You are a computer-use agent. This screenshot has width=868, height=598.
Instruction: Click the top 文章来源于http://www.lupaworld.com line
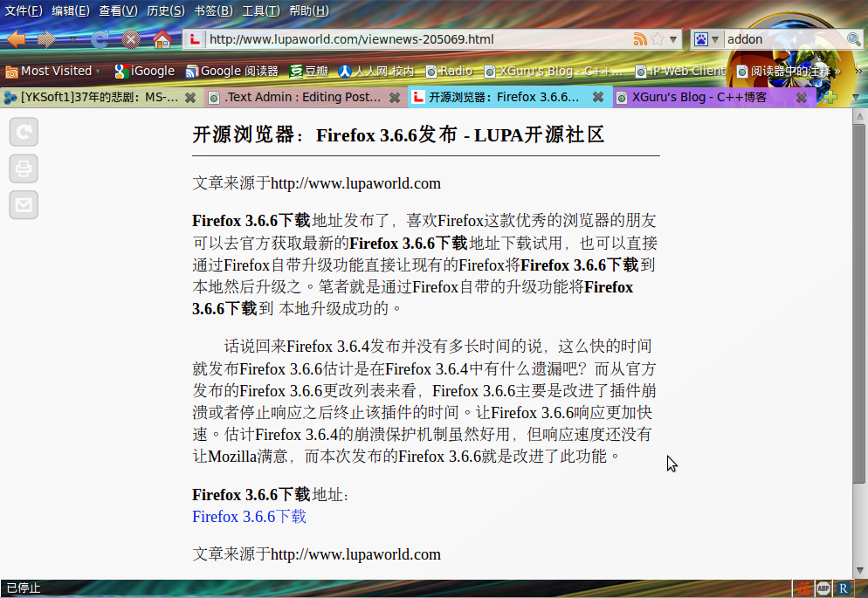coord(317,183)
